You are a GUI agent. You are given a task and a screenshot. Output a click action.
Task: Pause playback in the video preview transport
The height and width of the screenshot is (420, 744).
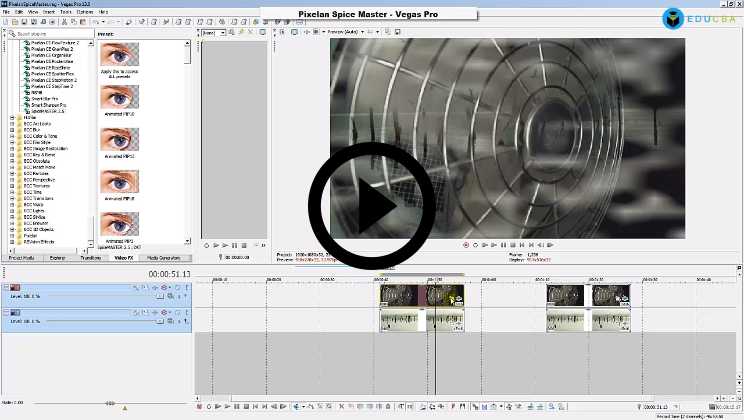tap(504, 244)
